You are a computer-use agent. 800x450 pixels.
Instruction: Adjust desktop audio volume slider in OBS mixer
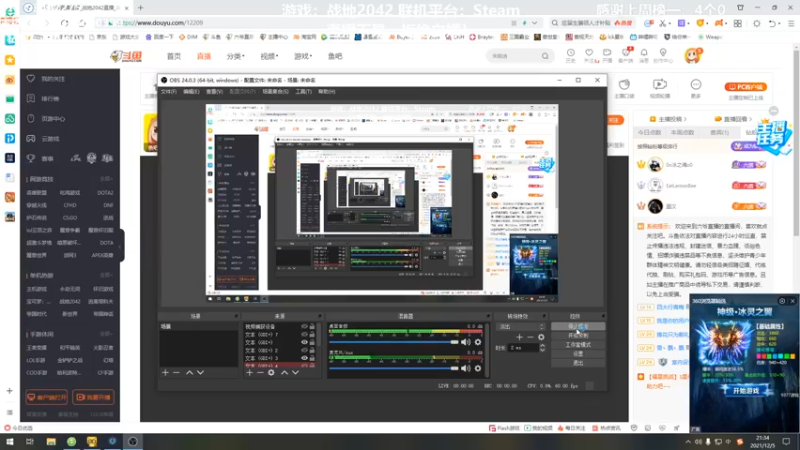click(394, 342)
